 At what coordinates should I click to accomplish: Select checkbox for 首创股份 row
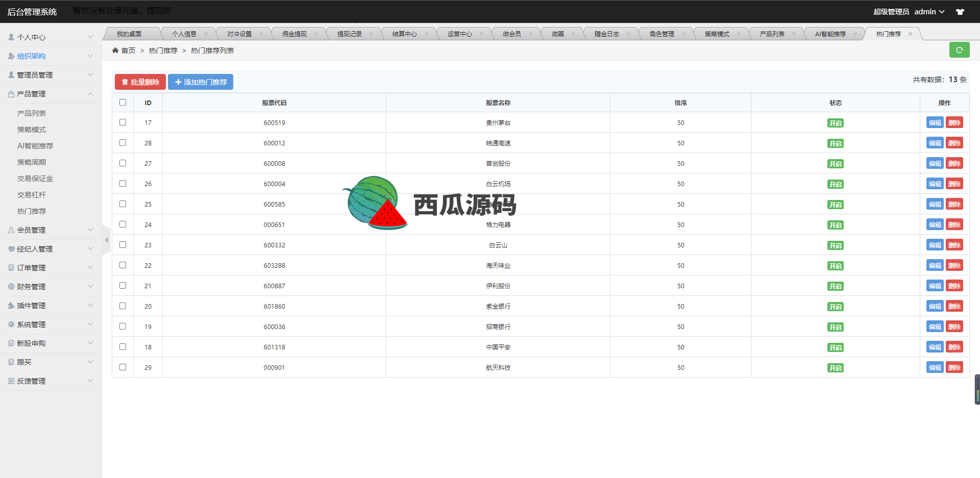pyautogui.click(x=122, y=163)
